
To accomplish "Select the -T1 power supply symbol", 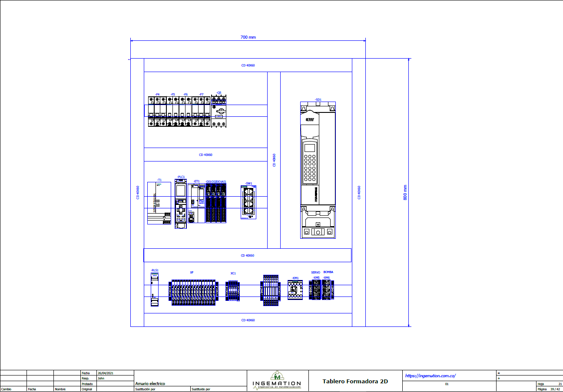I will click(159, 203).
